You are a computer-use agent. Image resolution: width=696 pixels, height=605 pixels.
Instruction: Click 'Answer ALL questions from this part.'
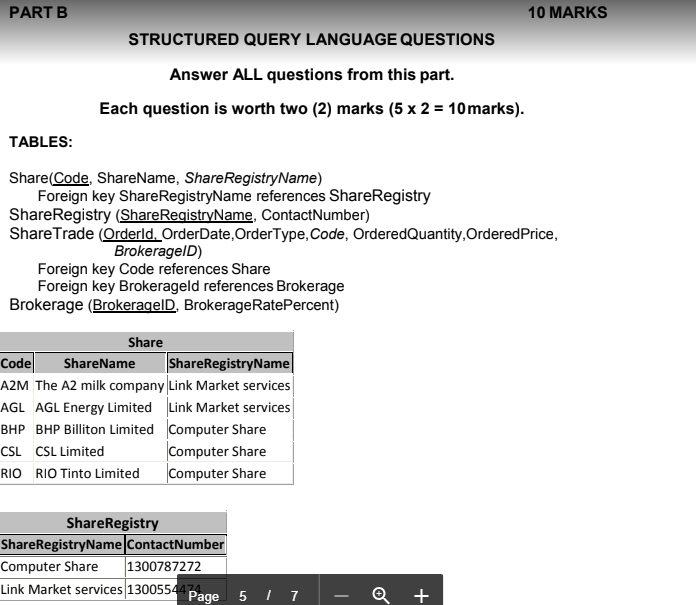pyautogui.click(x=312, y=75)
